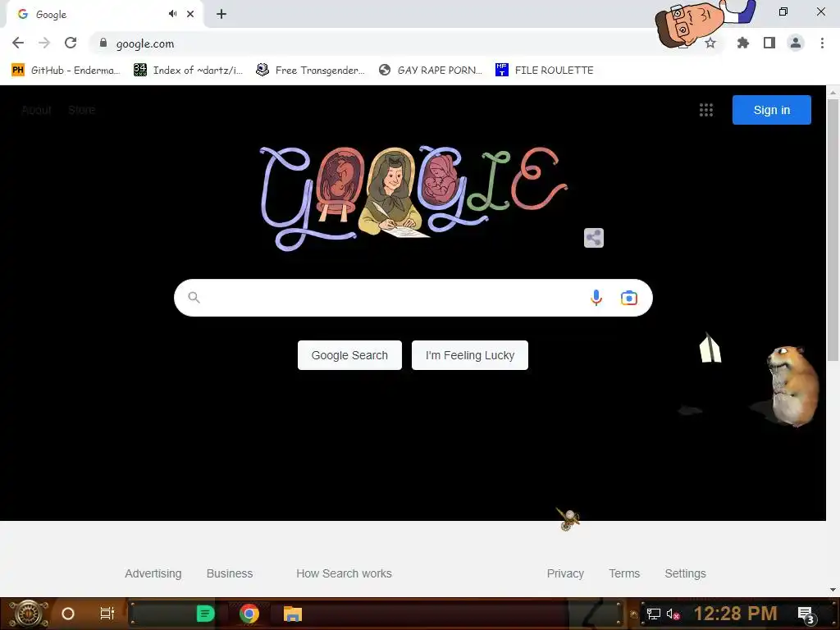Screen dimensions: 840x630
Task: Open the Business footer link
Action: click(230, 573)
